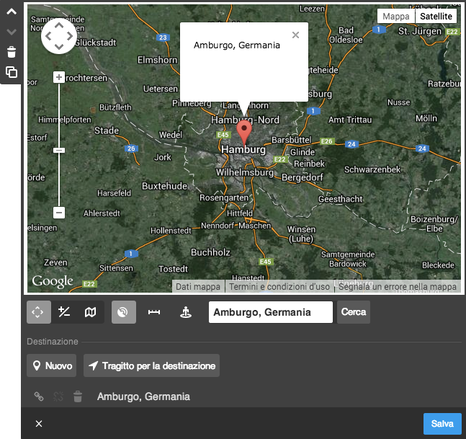
Task: Open the Google logo link
Action: pos(52,282)
